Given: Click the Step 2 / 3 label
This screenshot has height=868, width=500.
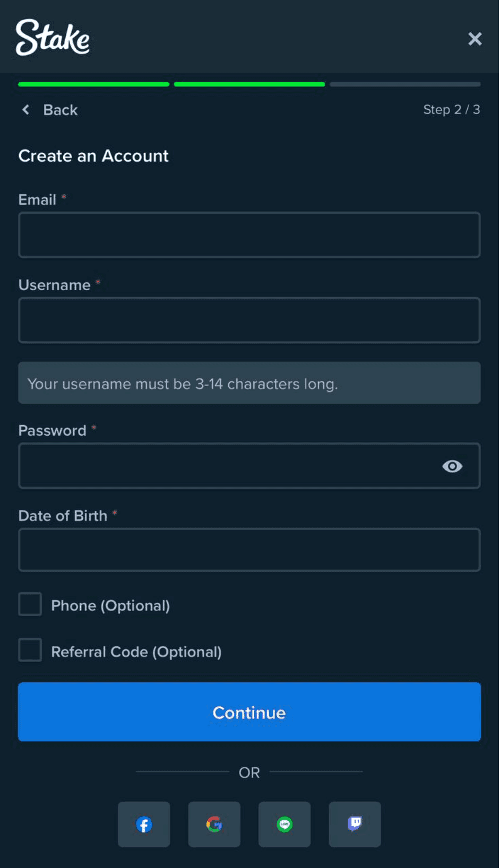Looking at the screenshot, I should click(x=452, y=109).
